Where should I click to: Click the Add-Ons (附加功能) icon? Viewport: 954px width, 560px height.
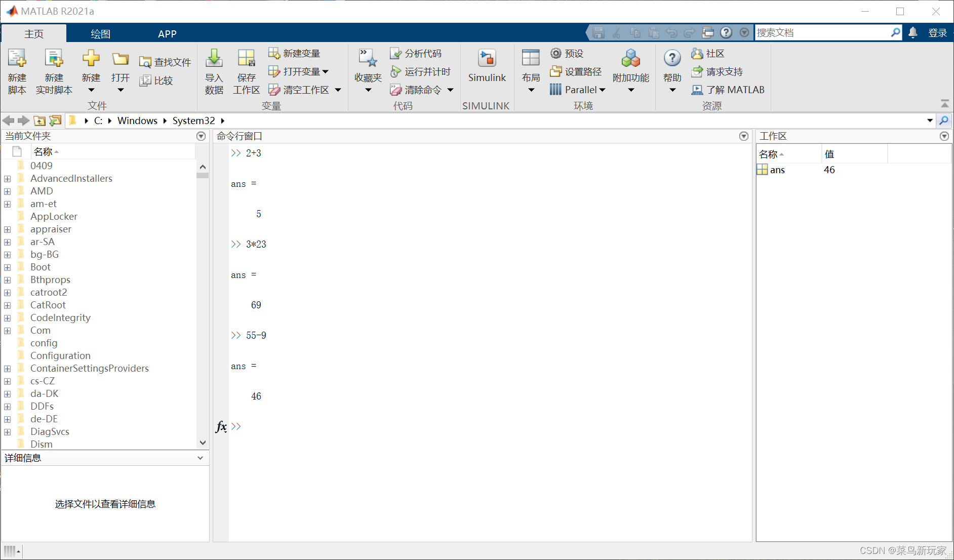[x=631, y=59]
